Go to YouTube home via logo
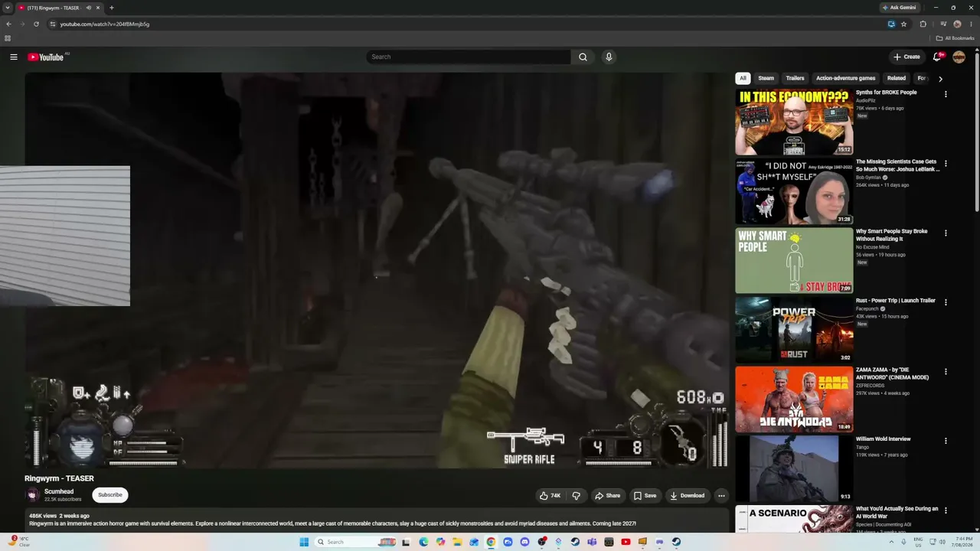 point(46,57)
